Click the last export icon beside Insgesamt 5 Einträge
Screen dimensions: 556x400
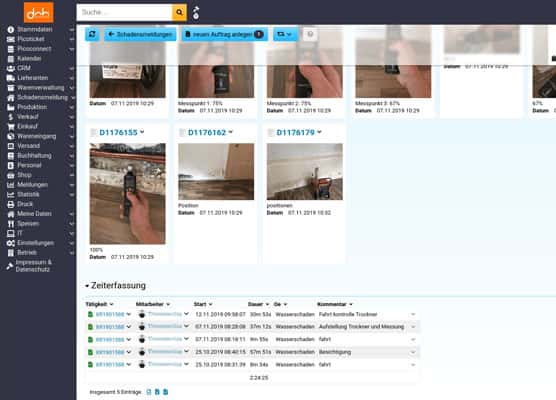coord(166,392)
